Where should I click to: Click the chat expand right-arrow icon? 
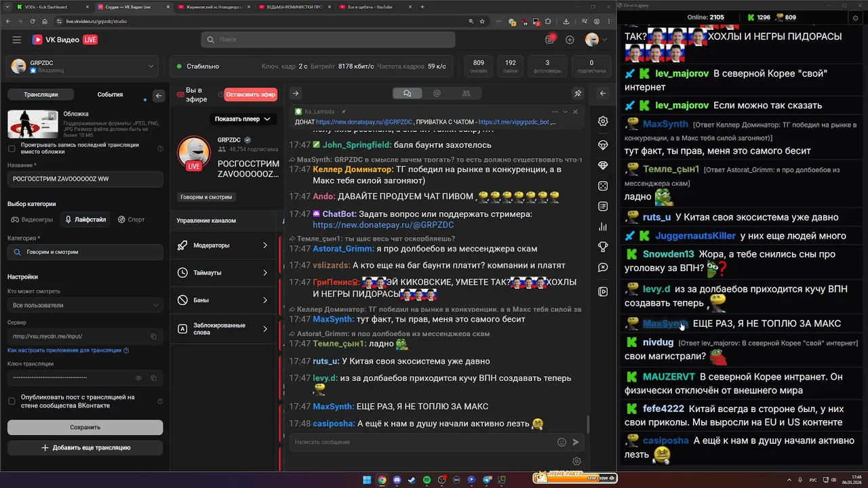[295, 94]
